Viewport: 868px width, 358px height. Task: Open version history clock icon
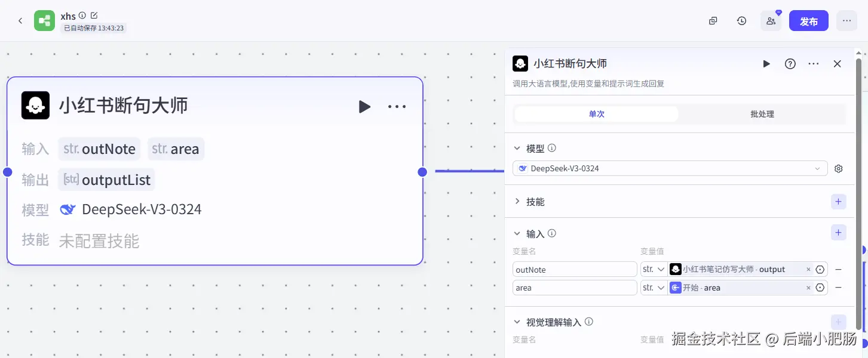coord(741,21)
